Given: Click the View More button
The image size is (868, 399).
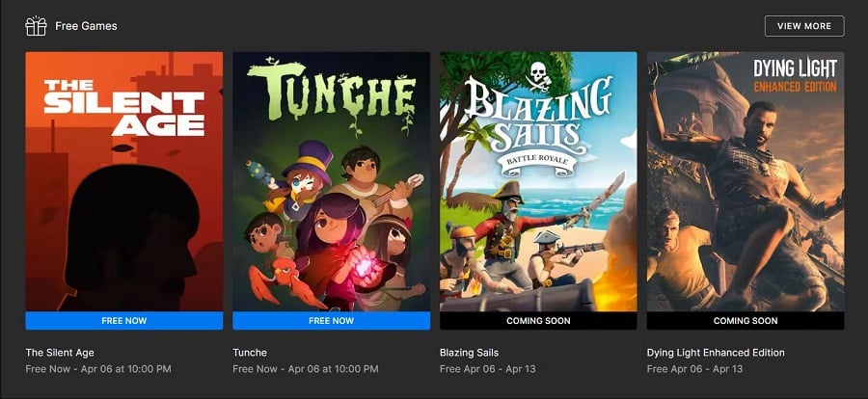Looking at the screenshot, I should coord(804,26).
